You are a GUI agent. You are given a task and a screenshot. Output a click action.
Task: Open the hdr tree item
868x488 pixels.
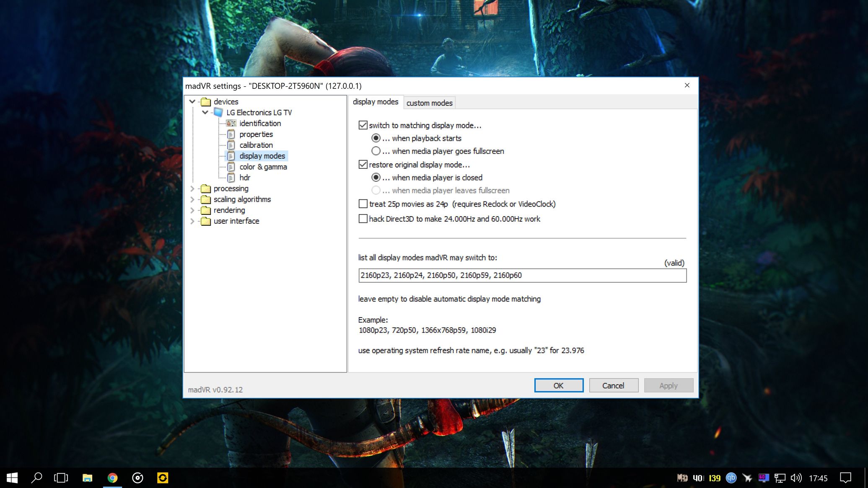(245, 178)
